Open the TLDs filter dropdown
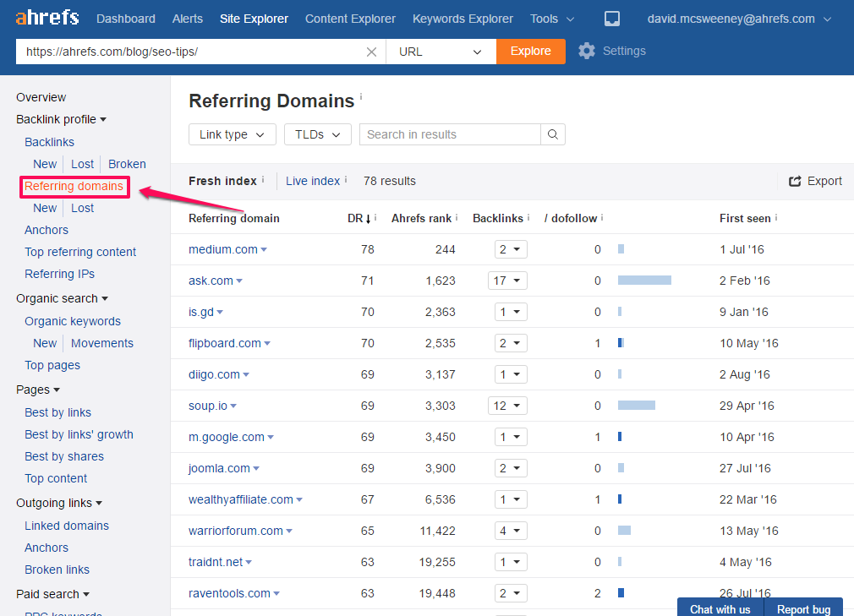The image size is (854, 616). click(318, 134)
